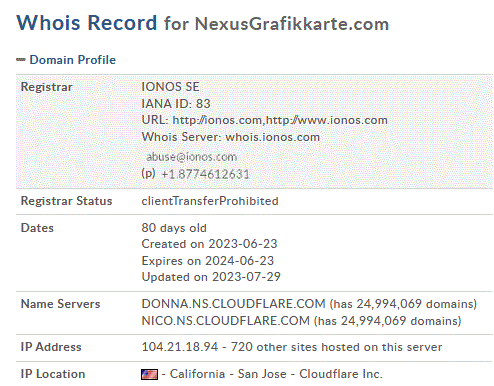This screenshot has height=386, width=494.
Task: Select the Updated on 2023-07-29 date
Action: 211,277
